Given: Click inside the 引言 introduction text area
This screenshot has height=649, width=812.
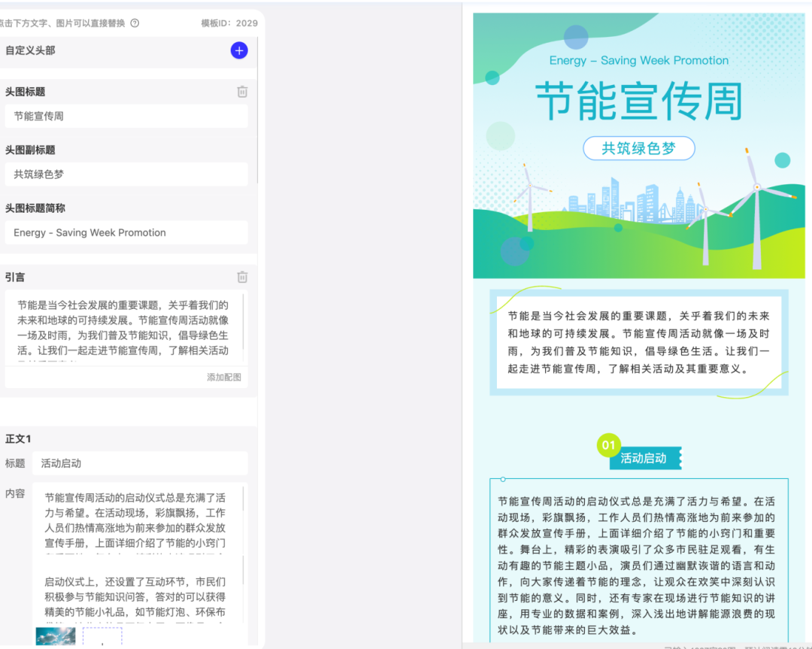Looking at the screenshot, I should (x=126, y=331).
